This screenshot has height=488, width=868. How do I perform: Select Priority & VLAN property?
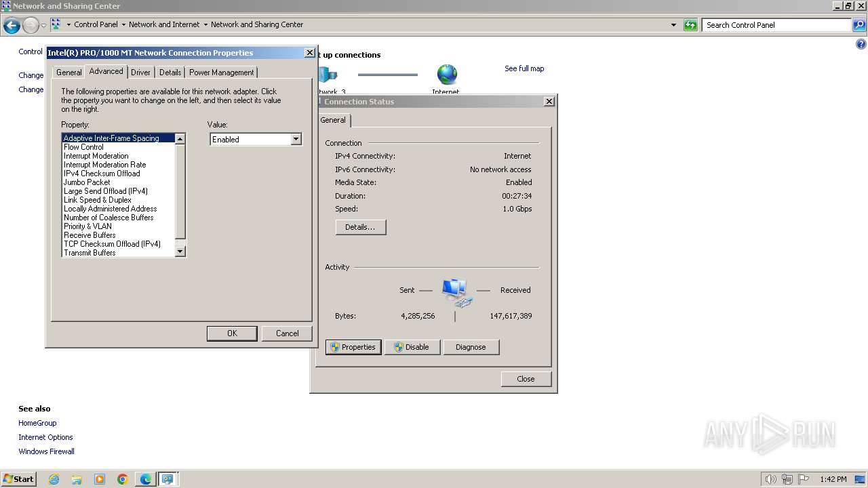click(x=118, y=226)
